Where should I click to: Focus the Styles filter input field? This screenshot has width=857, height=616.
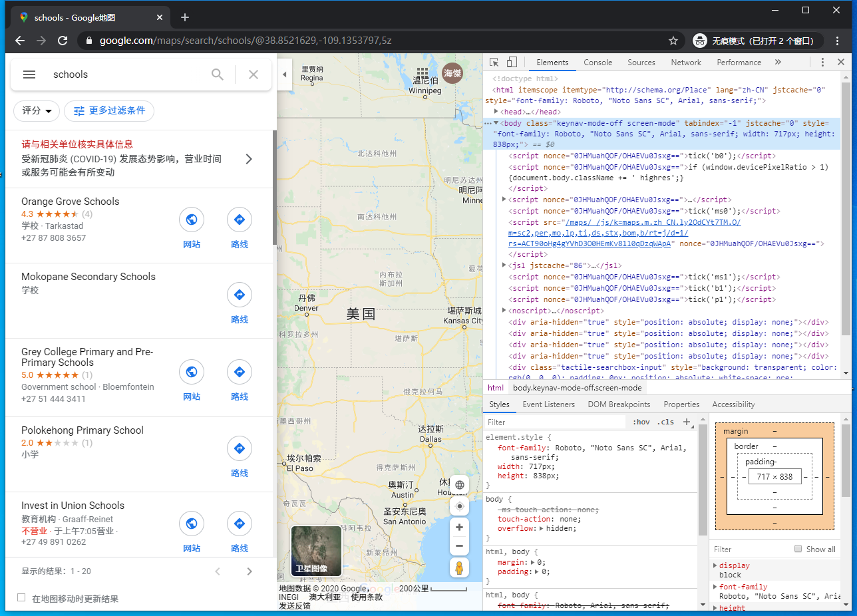pos(556,422)
